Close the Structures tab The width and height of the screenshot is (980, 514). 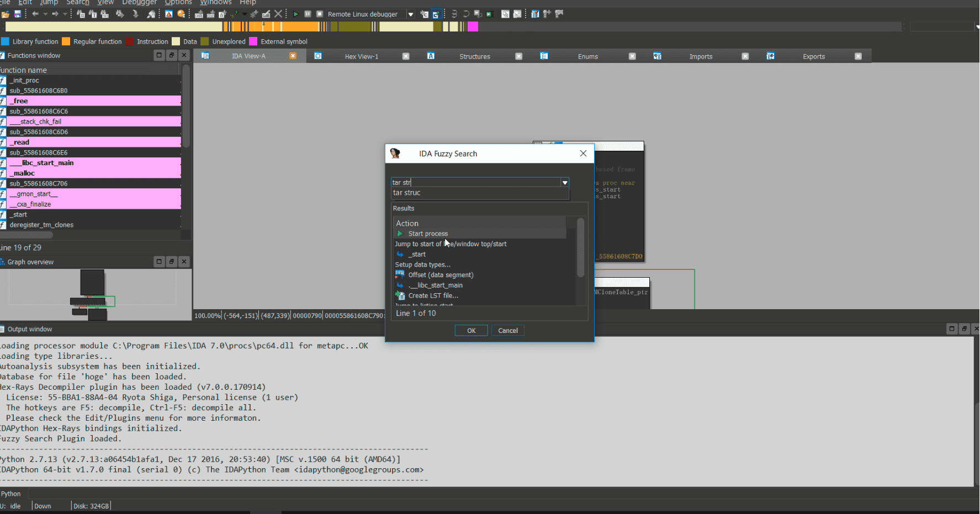tap(519, 56)
